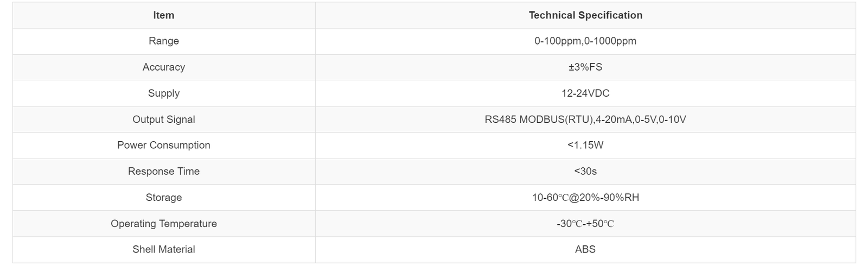Click the <1.15W power value
The height and width of the screenshot is (265, 868).
point(585,145)
